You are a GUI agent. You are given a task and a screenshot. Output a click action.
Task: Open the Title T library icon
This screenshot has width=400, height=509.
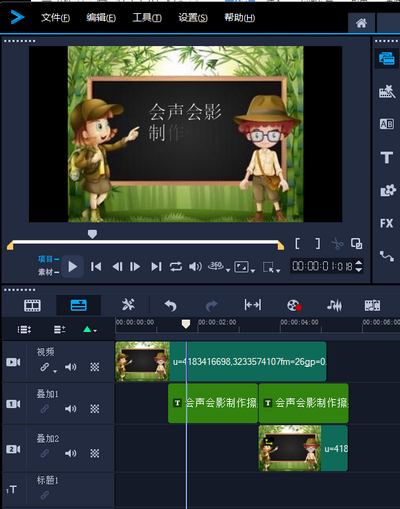[x=387, y=157]
